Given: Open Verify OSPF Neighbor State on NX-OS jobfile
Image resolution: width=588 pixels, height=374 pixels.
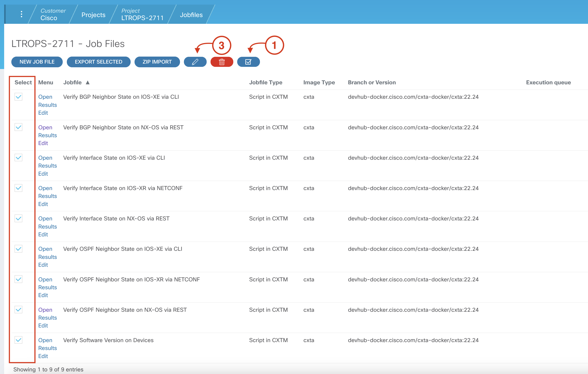Looking at the screenshot, I should (x=45, y=310).
